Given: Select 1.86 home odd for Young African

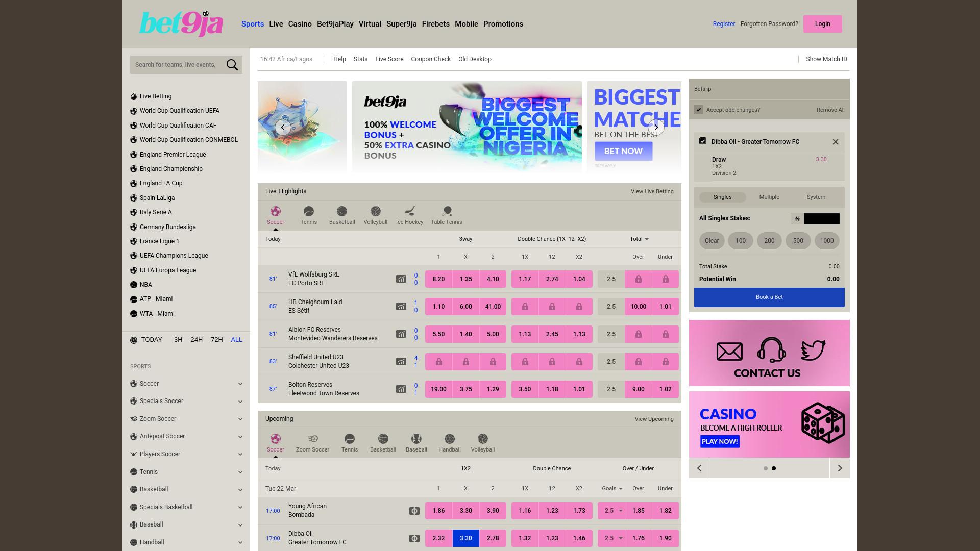Looking at the screenshot, I should click(438, 511).
